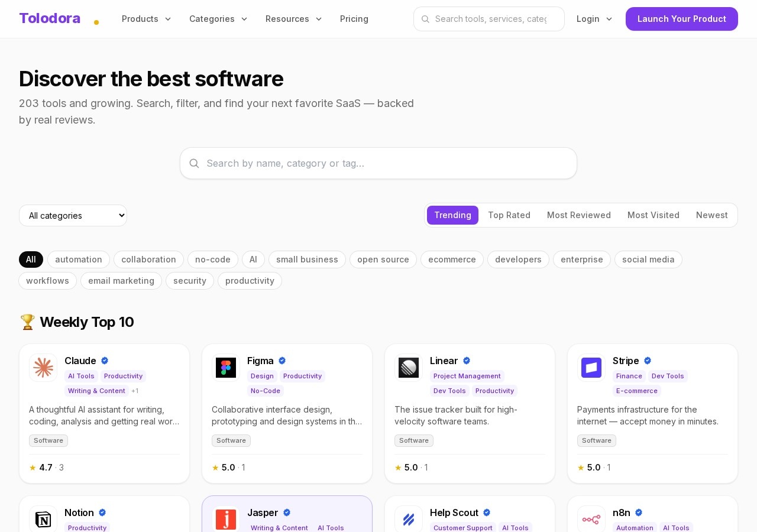Expand the Products menu
The width and height of the screenshot is (757, 532).
[147, 19]
